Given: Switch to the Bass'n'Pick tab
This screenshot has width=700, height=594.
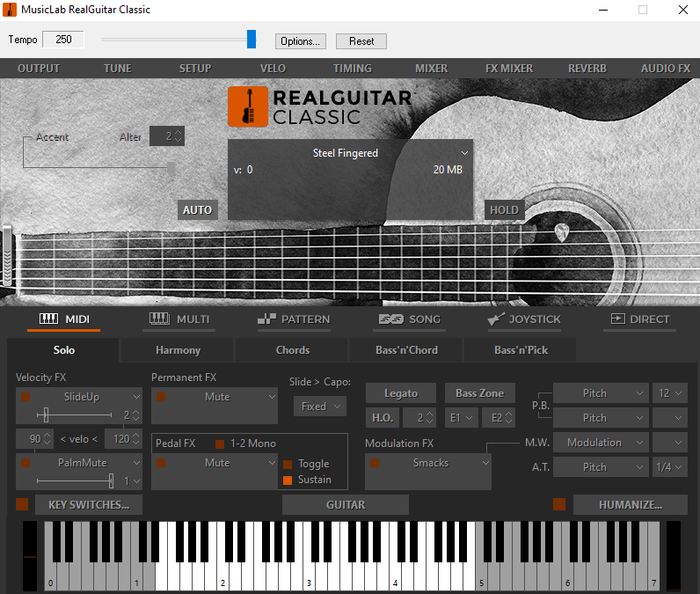Looking at the screenshot, I should tap(521, 350).
